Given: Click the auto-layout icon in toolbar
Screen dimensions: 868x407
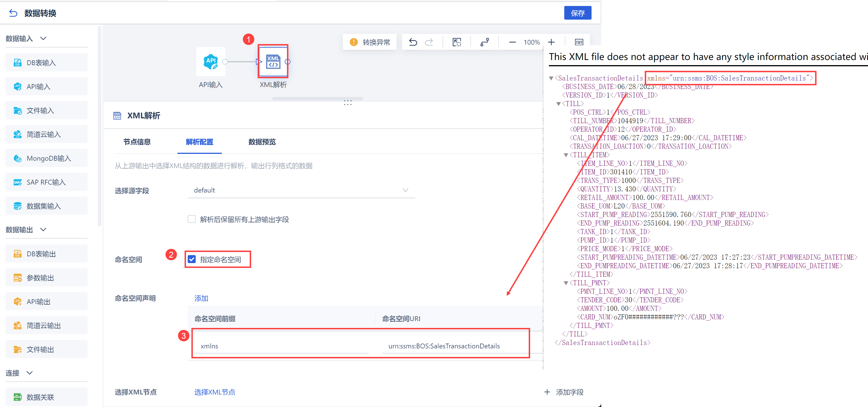Looking at the screenshot, I should point(485,42).
